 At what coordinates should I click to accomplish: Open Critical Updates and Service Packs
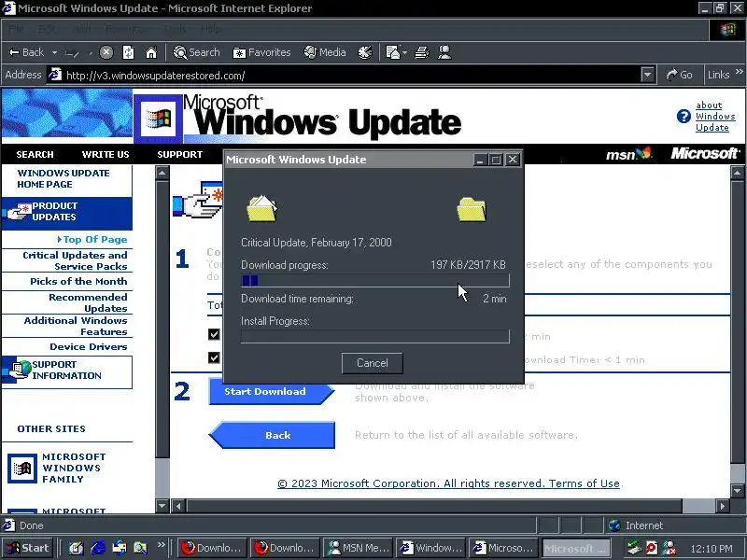(75, 260)
